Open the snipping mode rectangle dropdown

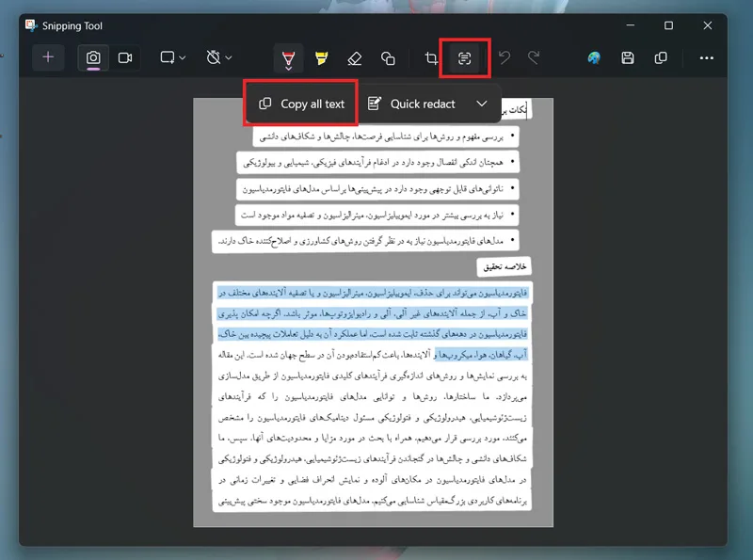(x=172, y=58)
